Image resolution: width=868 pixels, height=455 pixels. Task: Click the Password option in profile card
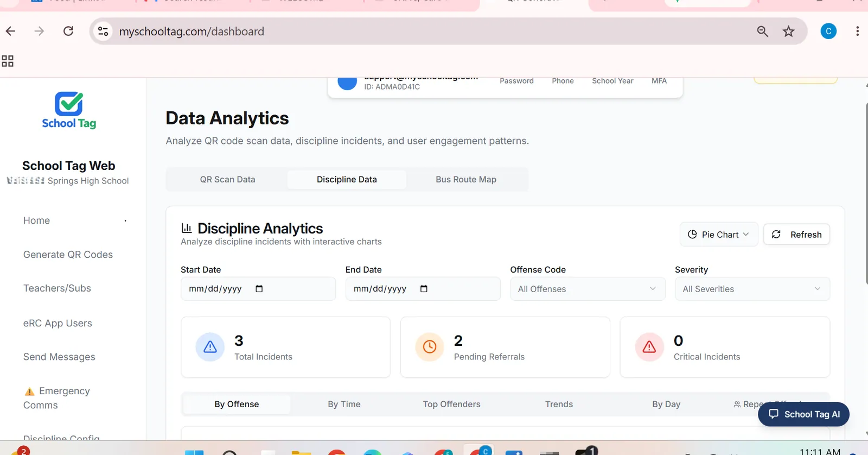click(x=516, y=81)
